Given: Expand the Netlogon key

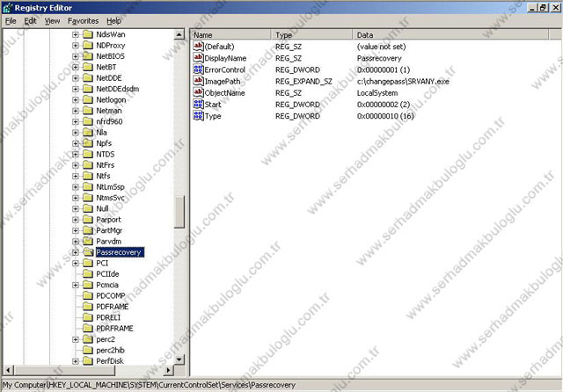Looking at the screenshot, I should (76, 99).
